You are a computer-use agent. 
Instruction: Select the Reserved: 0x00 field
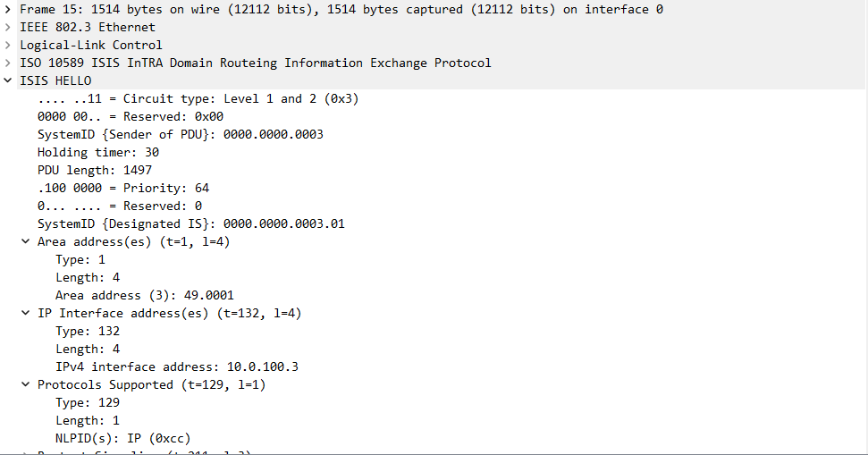(131, 116)
